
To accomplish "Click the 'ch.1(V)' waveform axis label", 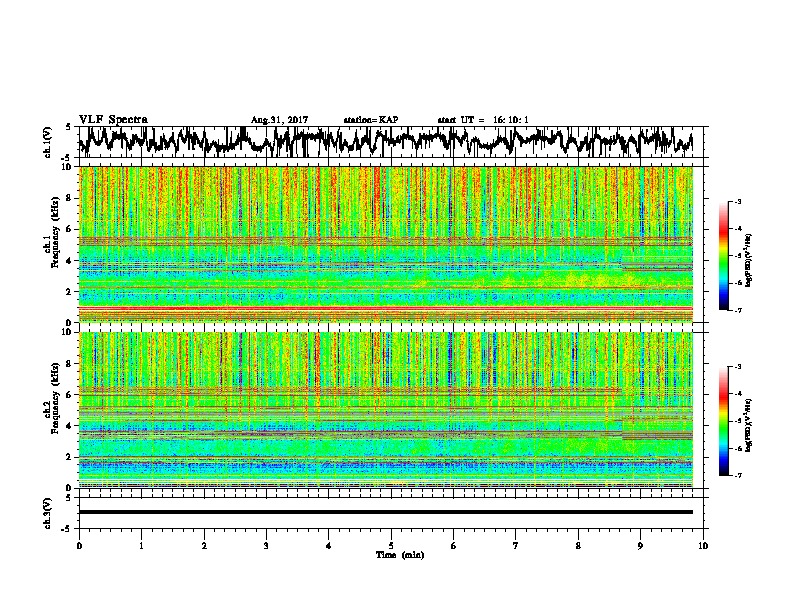I will [x=47, y=142].
